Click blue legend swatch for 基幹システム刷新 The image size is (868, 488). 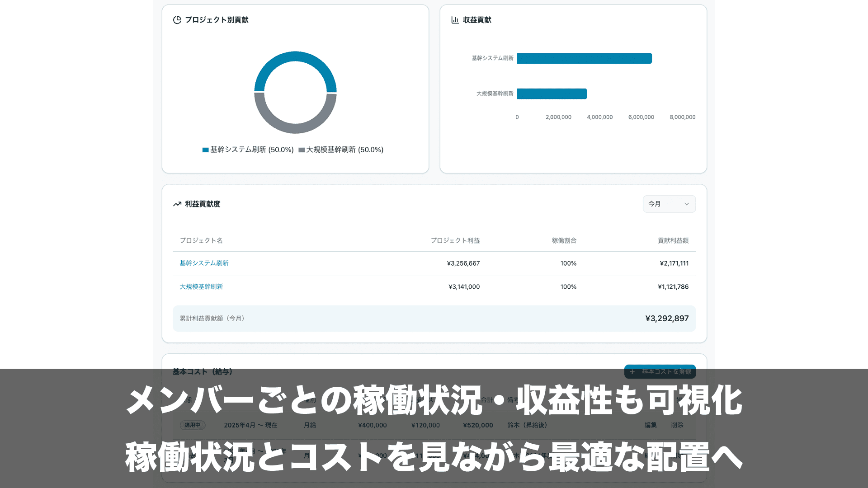pos(205,150)
